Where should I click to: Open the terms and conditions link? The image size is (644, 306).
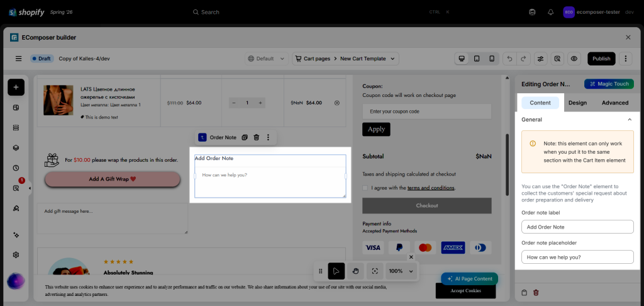point(431,188)
